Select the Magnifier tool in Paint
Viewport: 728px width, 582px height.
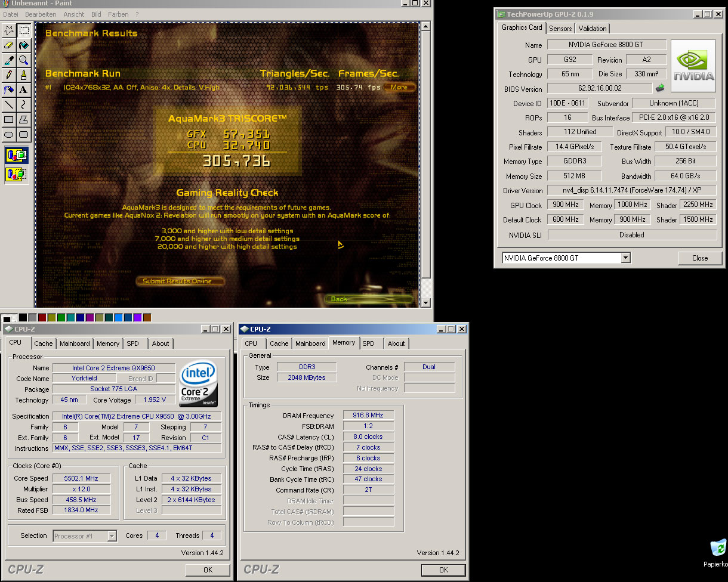coord(23,60)
